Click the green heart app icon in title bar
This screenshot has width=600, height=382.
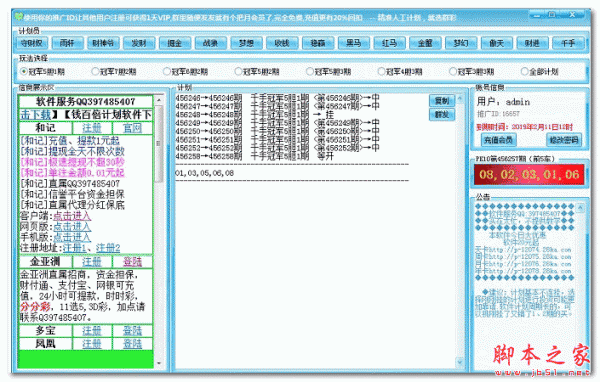tap(18, 17)
